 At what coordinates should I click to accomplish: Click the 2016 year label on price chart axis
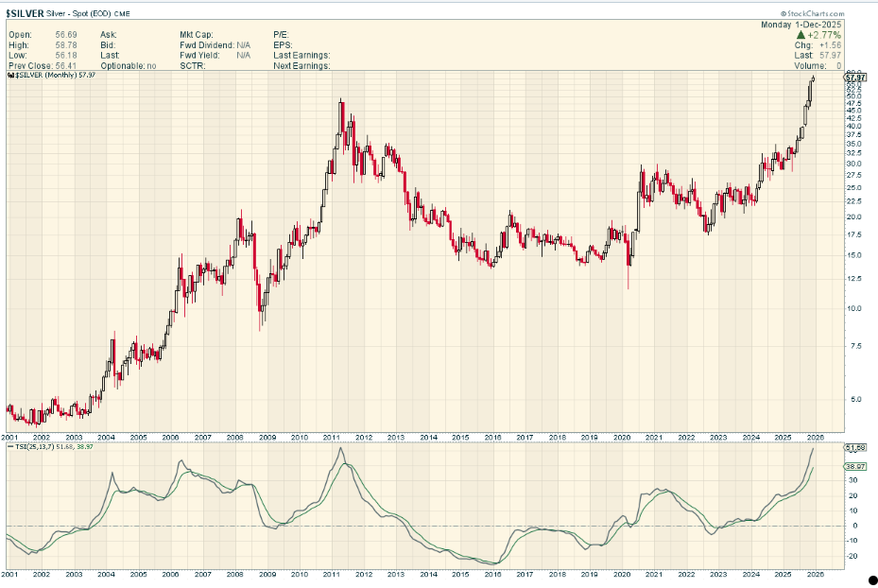tap(491, 437)
